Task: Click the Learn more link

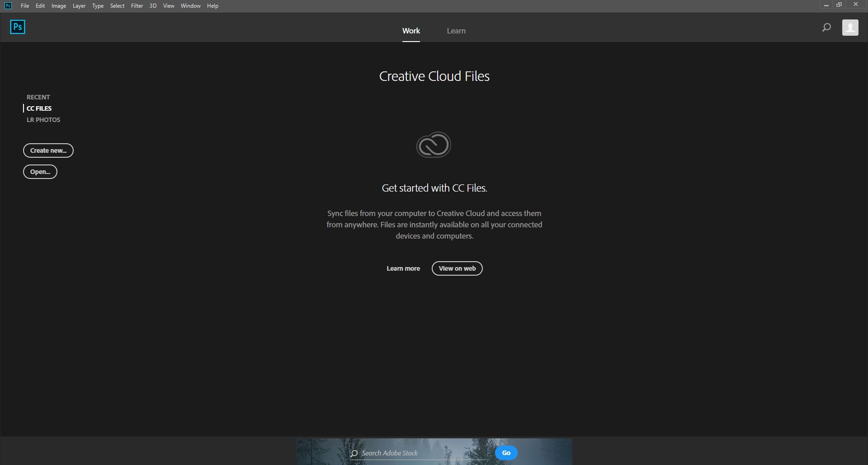Action: click(x=403, y=268)
